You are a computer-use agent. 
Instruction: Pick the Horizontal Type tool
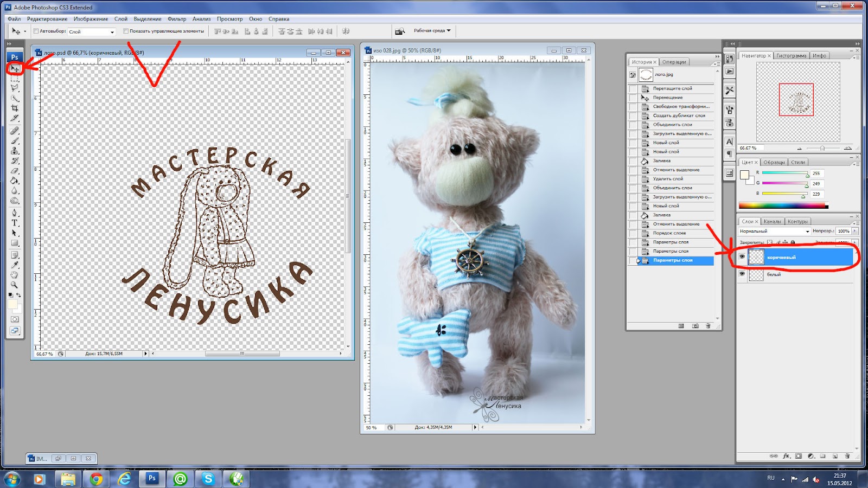point(15,223)
